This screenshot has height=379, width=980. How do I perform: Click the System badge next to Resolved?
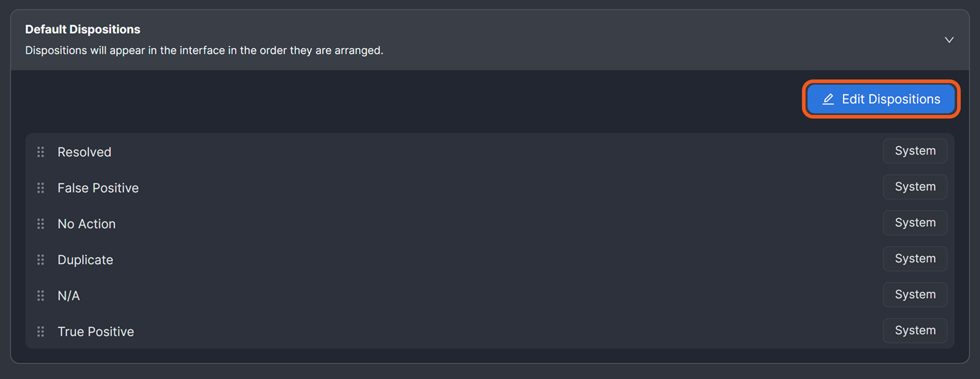click(915, 151)
